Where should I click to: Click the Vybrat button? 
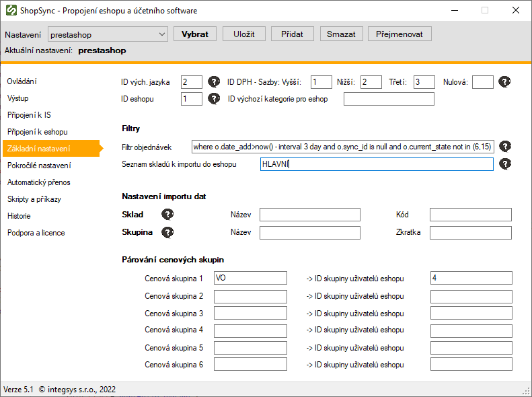point(195,34)
